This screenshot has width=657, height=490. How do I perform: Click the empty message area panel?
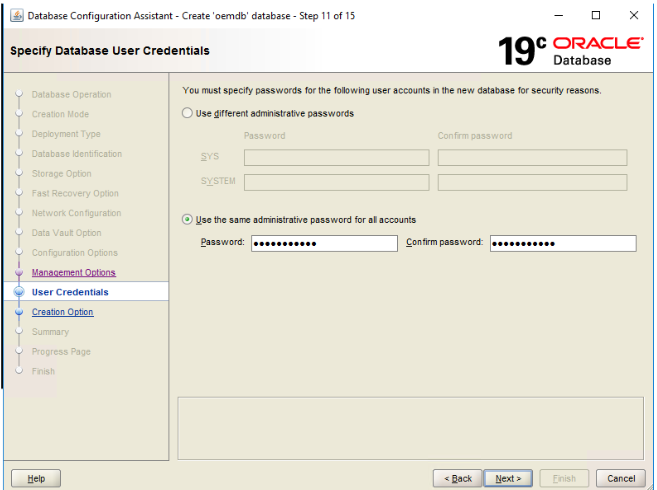(x=410, y=428)
